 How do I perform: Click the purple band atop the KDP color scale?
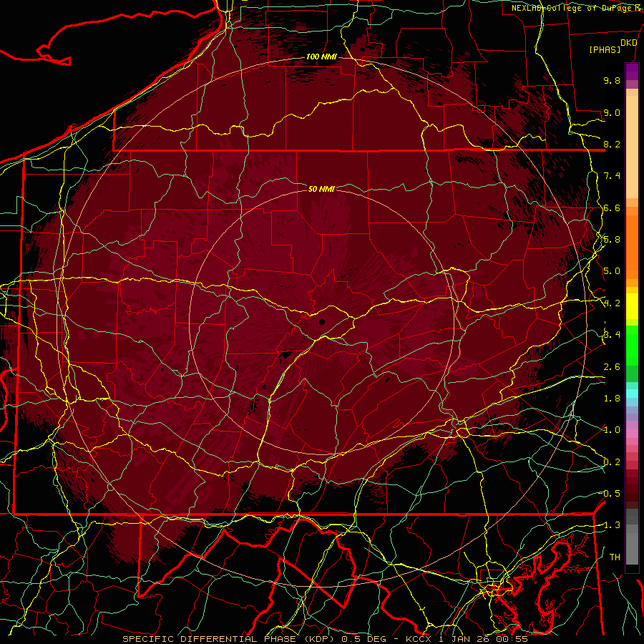tap(632, 72)
